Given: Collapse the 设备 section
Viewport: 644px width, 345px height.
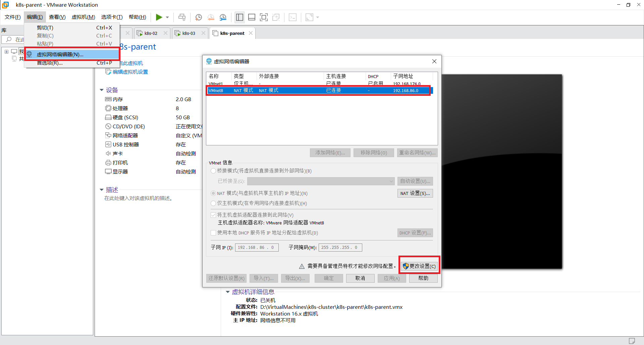Looking at the screenshot, I should (102, 90).
